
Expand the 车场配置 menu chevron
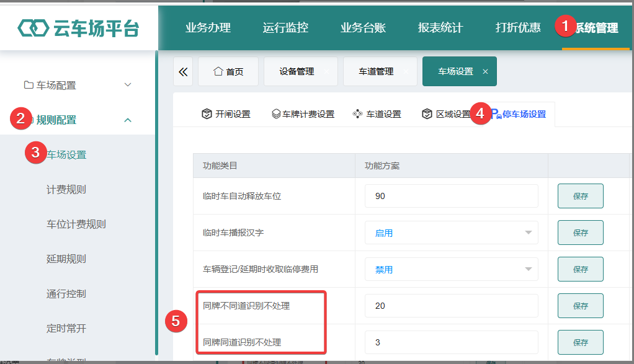coord(128,85)
